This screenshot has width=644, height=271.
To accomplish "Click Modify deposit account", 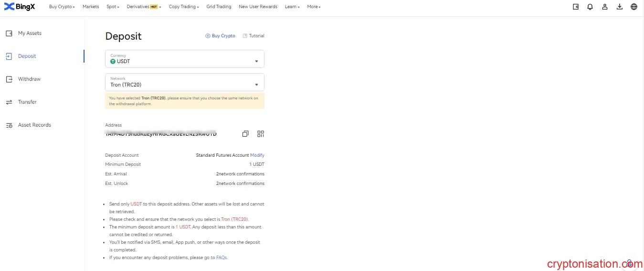I will pyautogui.click(x=257, y=155).
